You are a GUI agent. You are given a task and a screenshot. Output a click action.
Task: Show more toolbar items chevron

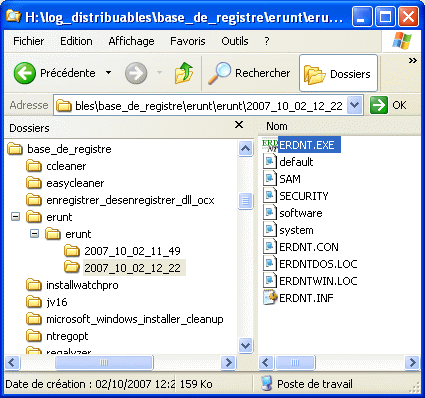(413, 60)
